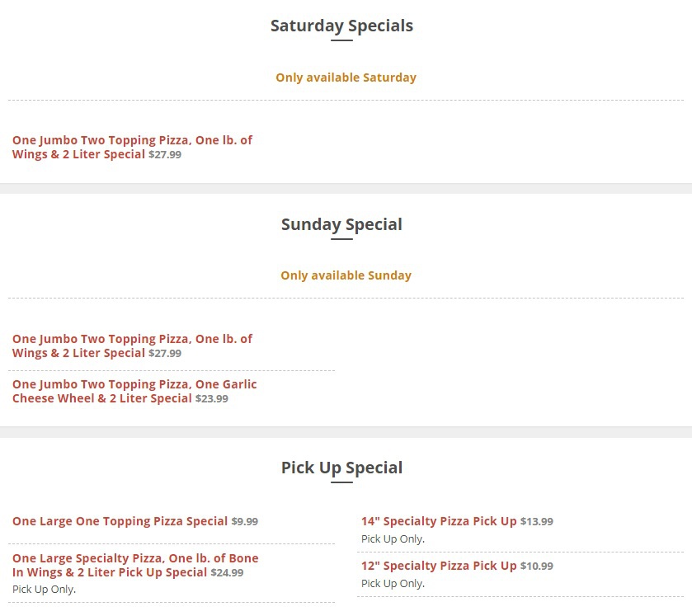Open Saturday's Jumbo Pizza, Wings & 2 Liter Special

(132, 141)
